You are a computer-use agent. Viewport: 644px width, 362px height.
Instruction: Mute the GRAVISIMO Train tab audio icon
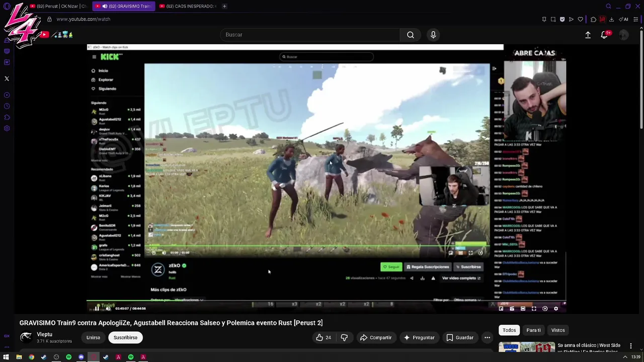105,6
